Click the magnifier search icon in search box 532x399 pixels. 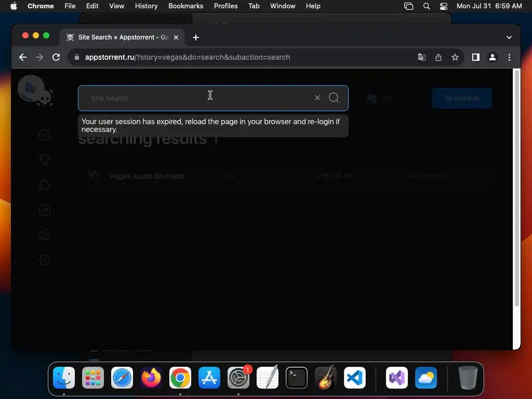pyautogui.click(x=334, y=98)
